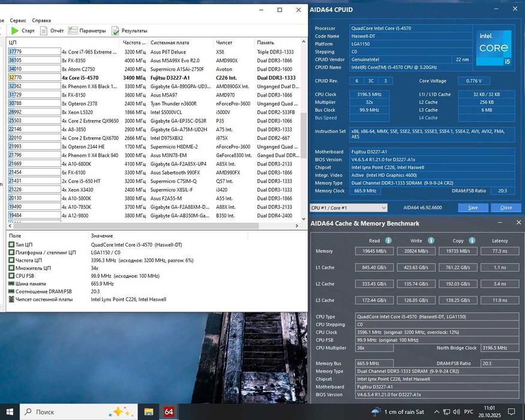Open the volume tray icon
525x420 pixels.
click(x=456, y=412)
